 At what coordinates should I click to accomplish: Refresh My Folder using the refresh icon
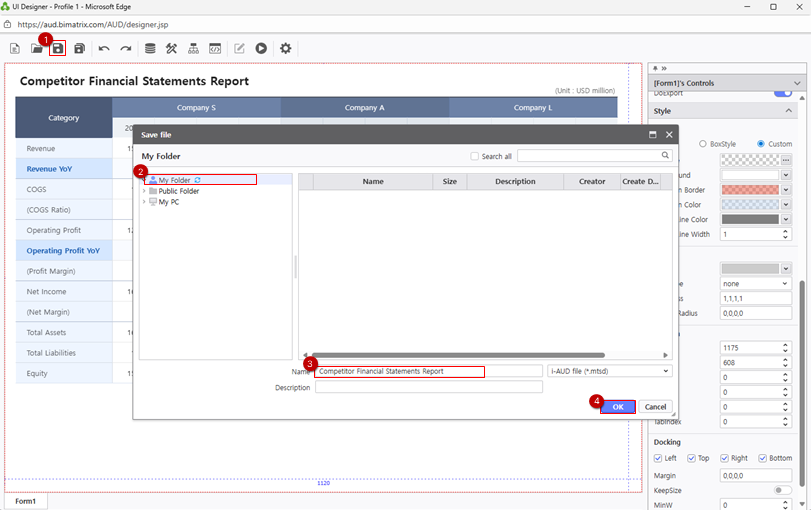pos(198,180)
